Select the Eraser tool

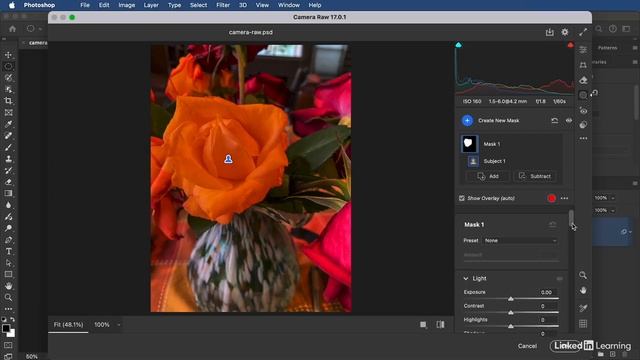click(x=8, y=182)
